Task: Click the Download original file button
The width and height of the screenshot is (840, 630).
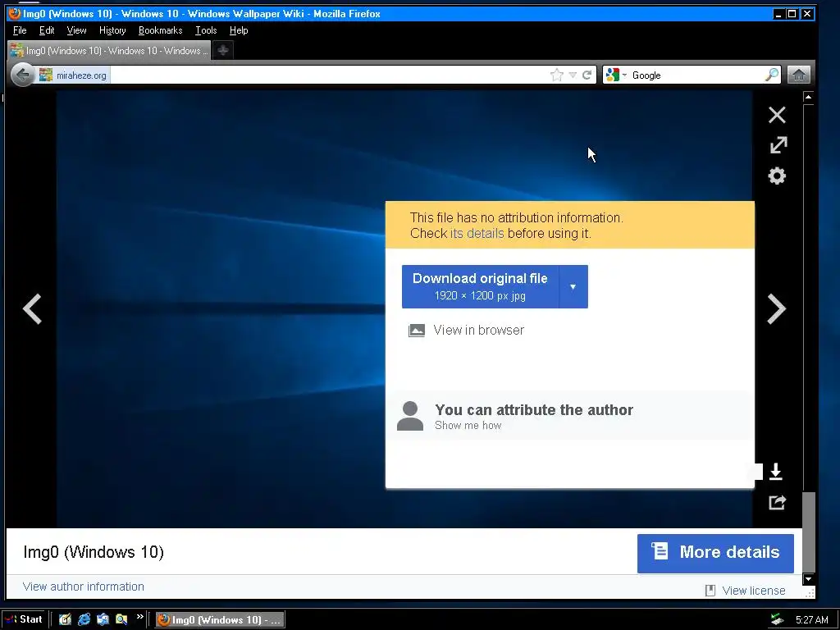Action: 480,286
